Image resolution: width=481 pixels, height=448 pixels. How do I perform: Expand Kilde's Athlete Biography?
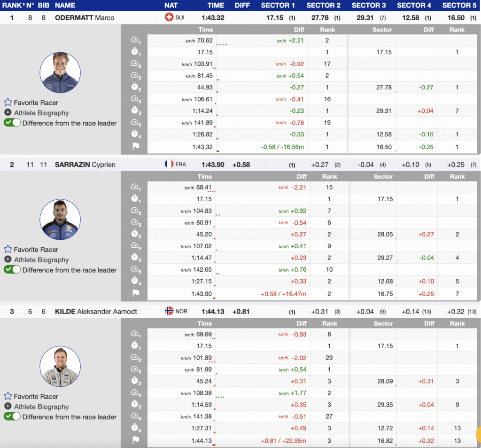click(41, 407)
